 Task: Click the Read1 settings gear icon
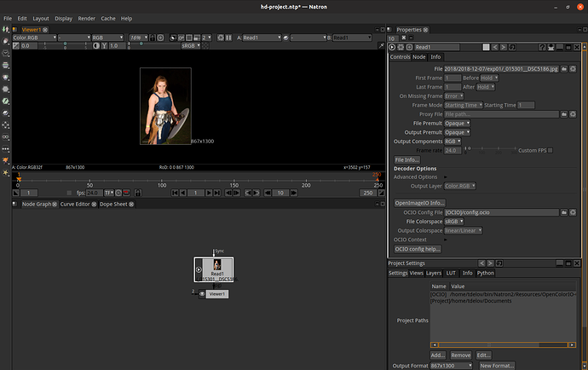(x=401, y=47)
